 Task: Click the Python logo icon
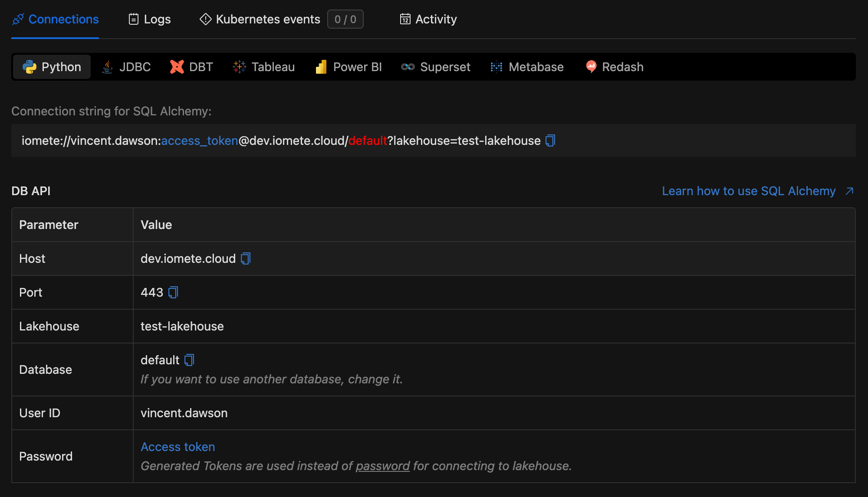(x=30, y=67)
